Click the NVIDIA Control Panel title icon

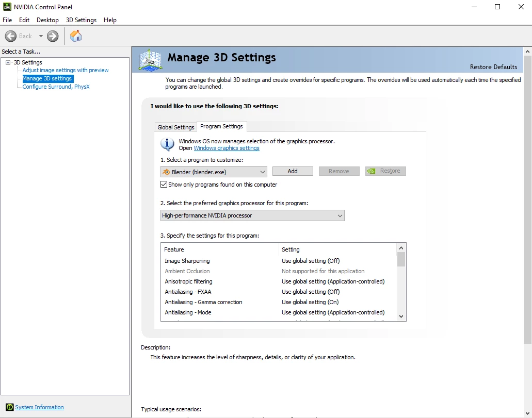click(7, 7)
